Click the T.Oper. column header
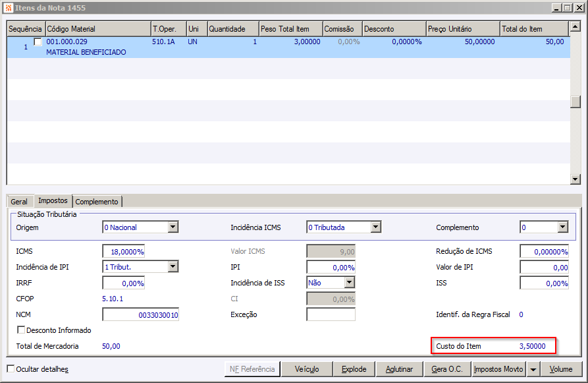Screen dimensions: 588x383 coord(169,29)
